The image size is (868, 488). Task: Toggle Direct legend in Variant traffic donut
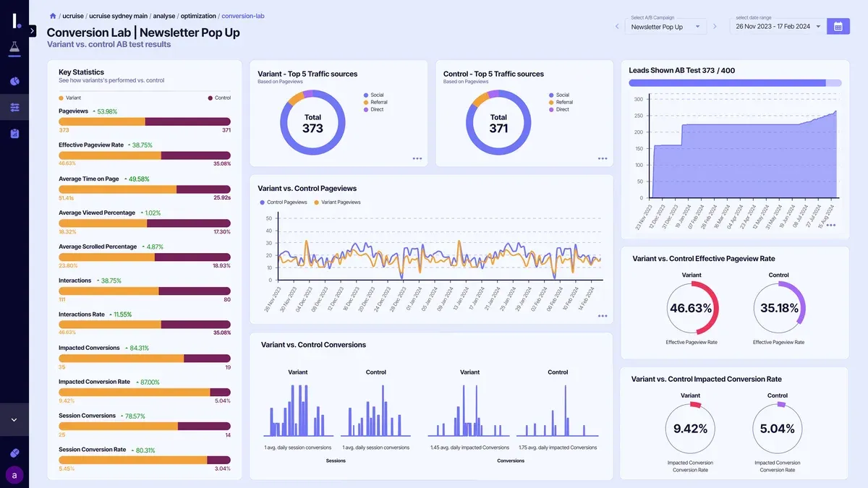click(x=374, y=110)
